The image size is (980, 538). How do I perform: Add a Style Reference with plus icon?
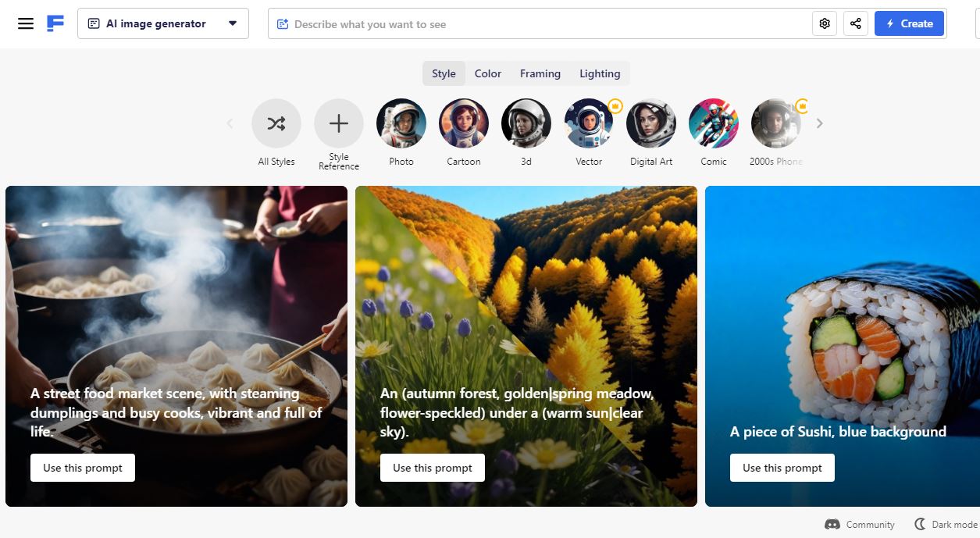pyautogui.click(x=339, y=123)
